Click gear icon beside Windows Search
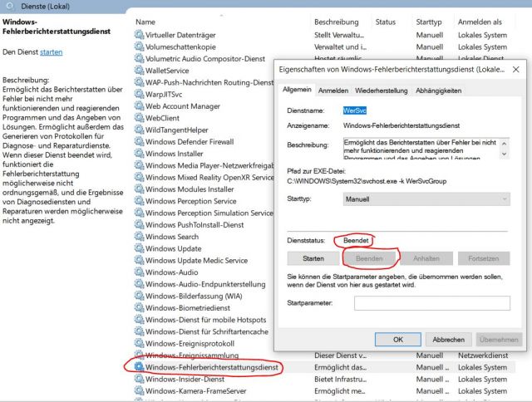The image size is (532, 402). pyautogui.click(x=139, y=236)
